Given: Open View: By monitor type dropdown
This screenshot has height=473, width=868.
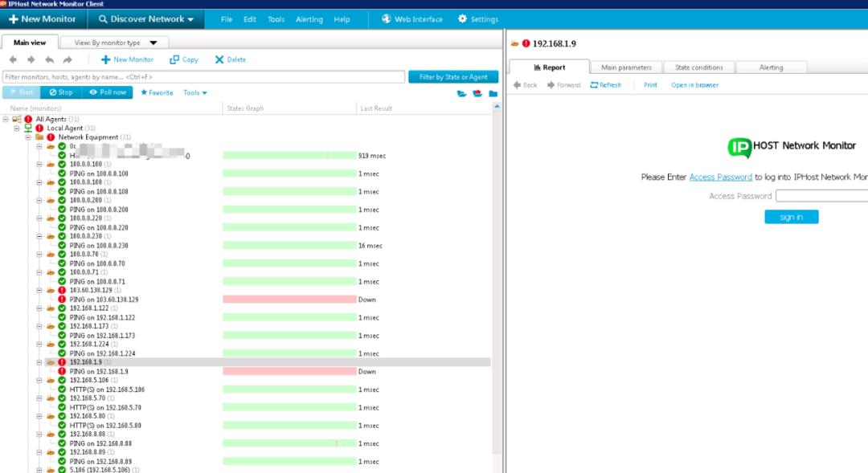Looking at the screenshot, I should 115,43.
